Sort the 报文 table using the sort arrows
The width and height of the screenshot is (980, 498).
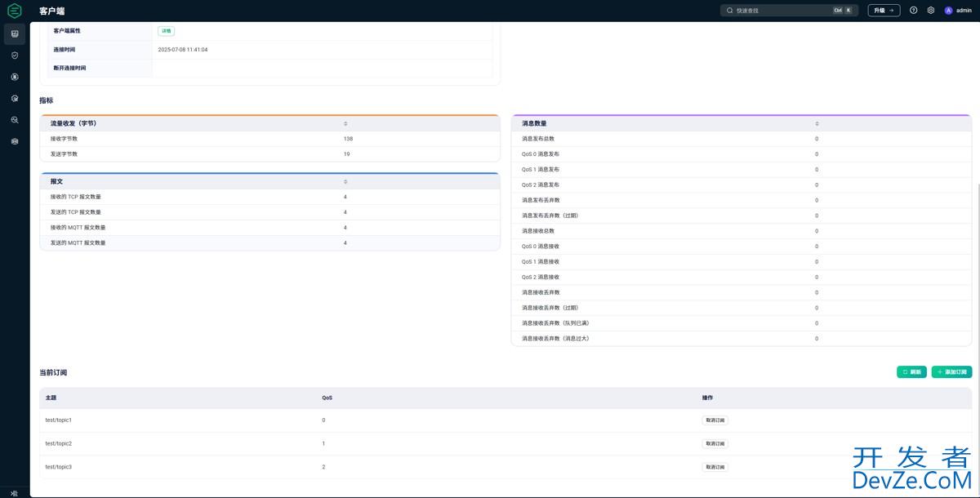point(345,181)
